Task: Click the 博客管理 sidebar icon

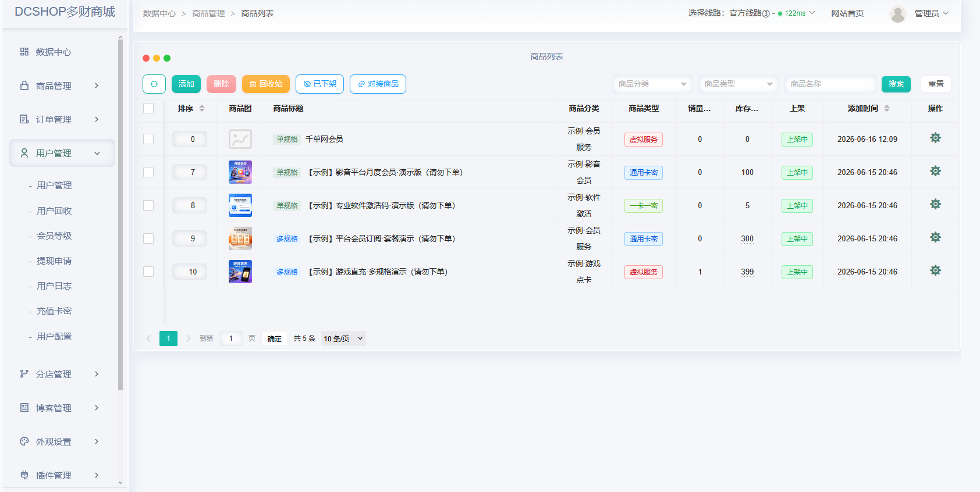Action: point(24,408)
